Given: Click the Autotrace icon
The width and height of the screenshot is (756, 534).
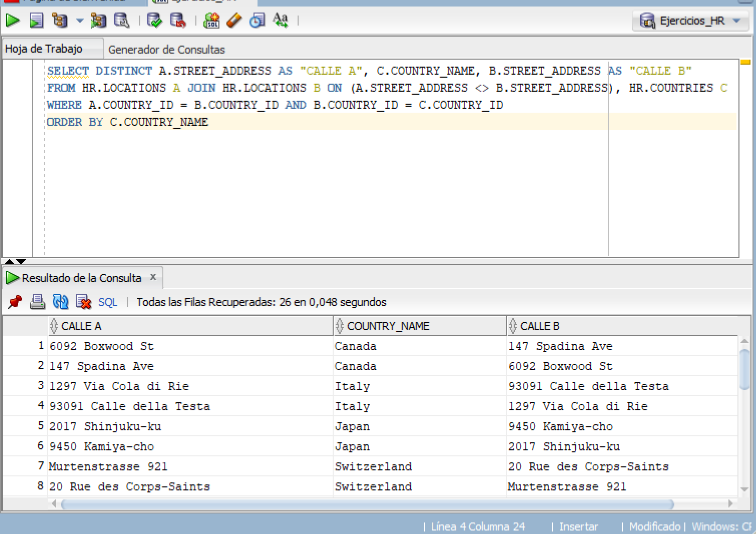Looking at the screenshot, I should click(x=98, y=21).
